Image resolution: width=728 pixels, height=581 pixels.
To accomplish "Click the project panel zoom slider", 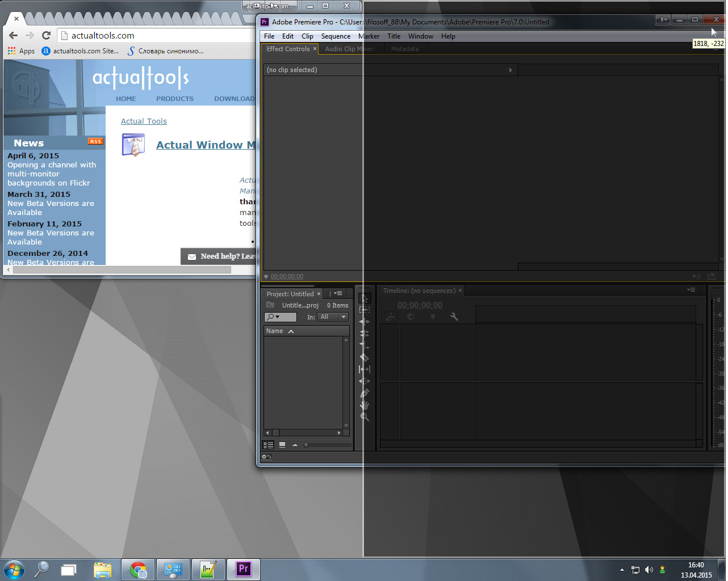I will tap(306, 445).
